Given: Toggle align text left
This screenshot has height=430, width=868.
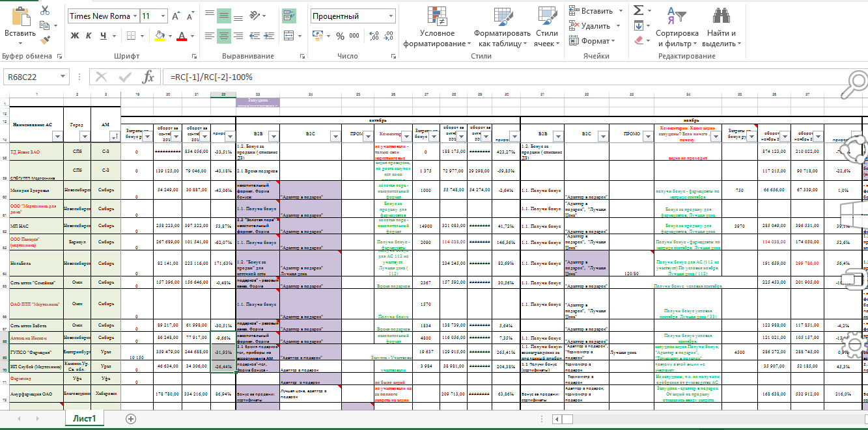Looking at the screenshot, I should (x=209, y=35).
